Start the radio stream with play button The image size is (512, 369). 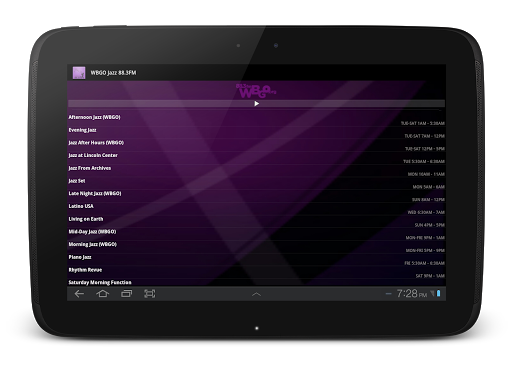tap(256, 104)
